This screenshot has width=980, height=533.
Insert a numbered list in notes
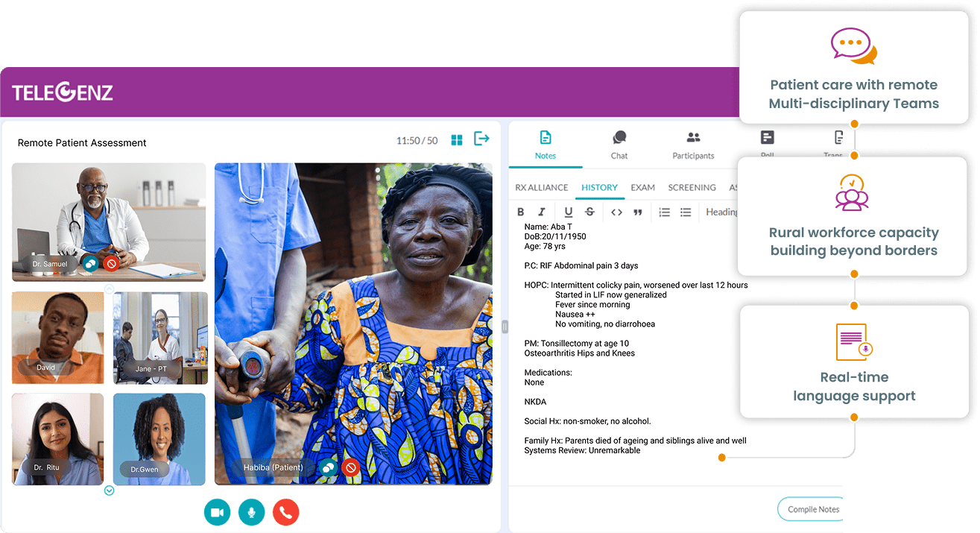click(664, 212)
